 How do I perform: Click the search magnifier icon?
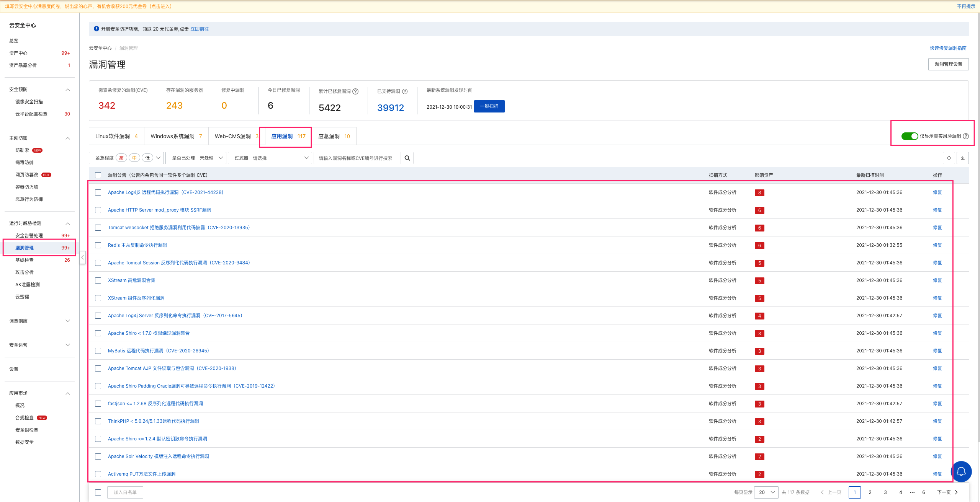(x=407, y=158)
